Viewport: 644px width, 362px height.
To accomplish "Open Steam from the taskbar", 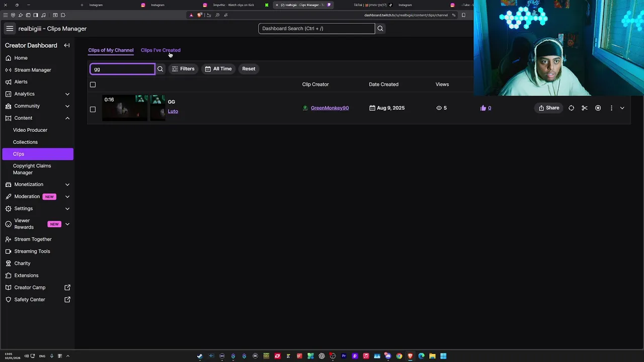I will coord(200,356).
